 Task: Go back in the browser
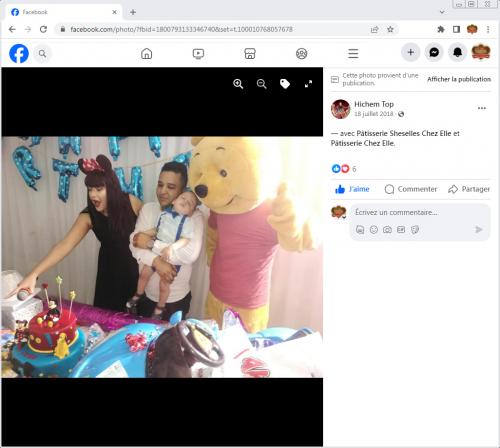tap(12, 29)
